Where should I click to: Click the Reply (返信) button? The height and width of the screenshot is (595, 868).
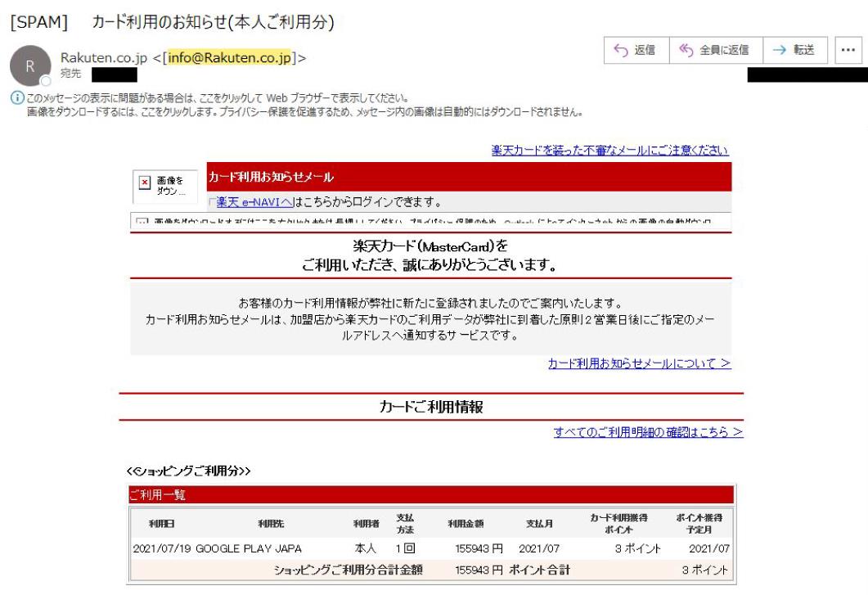636,51
